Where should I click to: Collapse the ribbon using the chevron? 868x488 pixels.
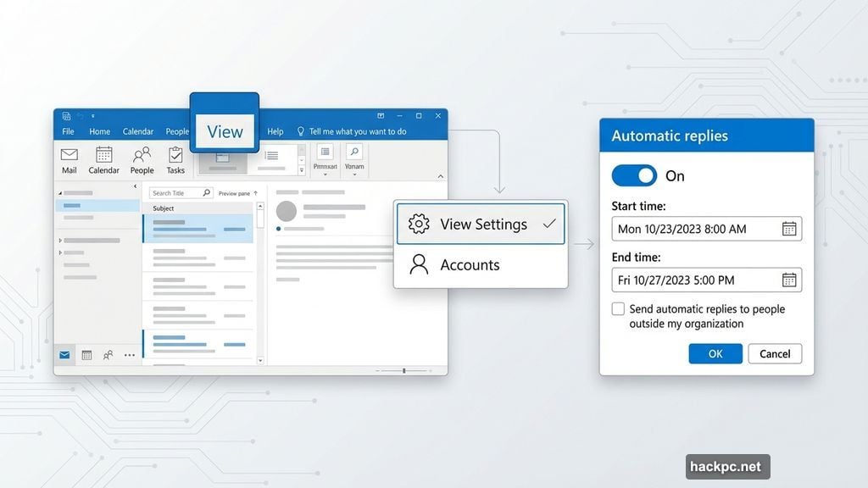(x=440, y=175)
